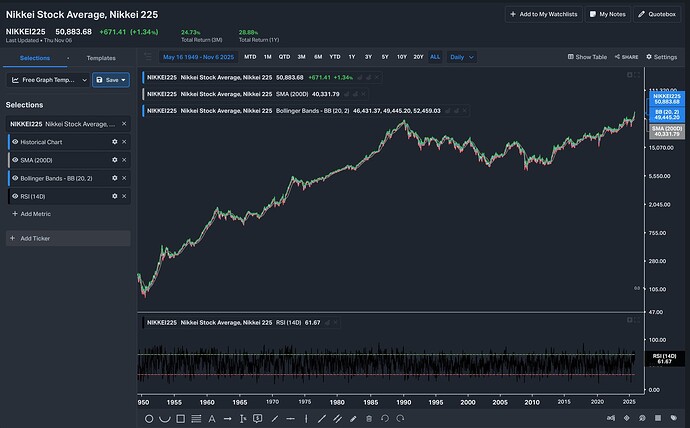The height and width of the screenshot is (428, 690).
Task: Select the price flag marker tool
Action: point(242,419)
